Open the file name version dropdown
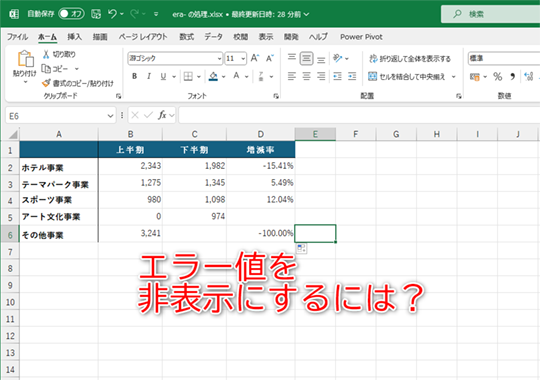The height and width of the screenshot is (380, 540). [306, 14]
